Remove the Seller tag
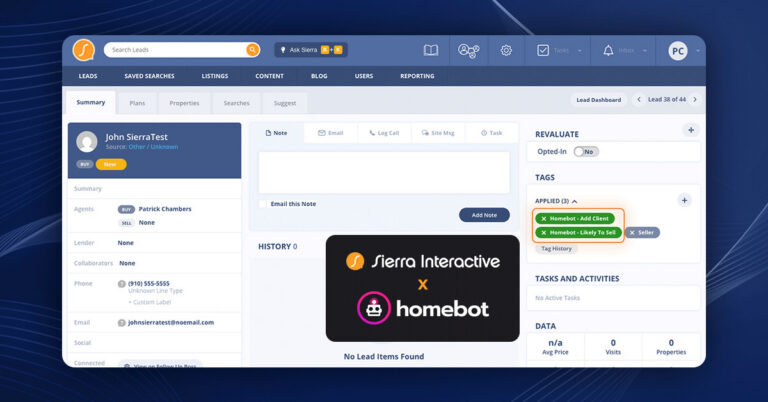Viewport: 768px width, 402px height. pos(632,233)
